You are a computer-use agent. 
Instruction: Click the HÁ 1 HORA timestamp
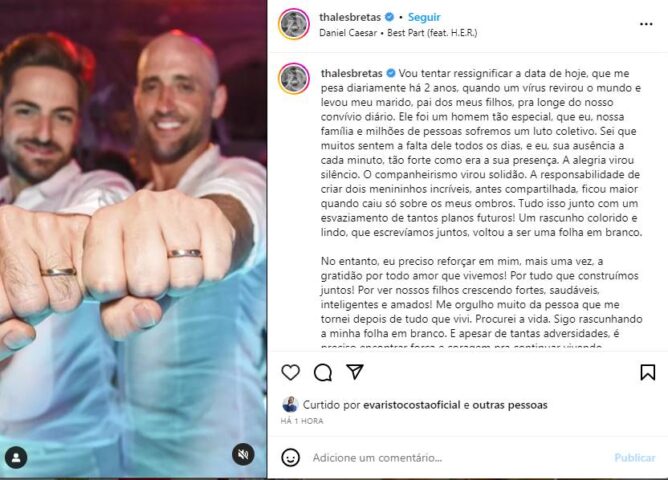coord(302,421)
